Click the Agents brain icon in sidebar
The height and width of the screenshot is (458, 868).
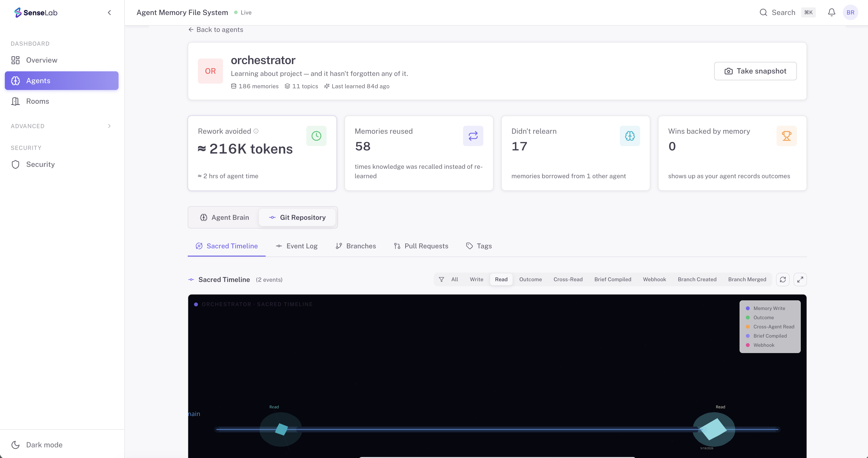15,81
